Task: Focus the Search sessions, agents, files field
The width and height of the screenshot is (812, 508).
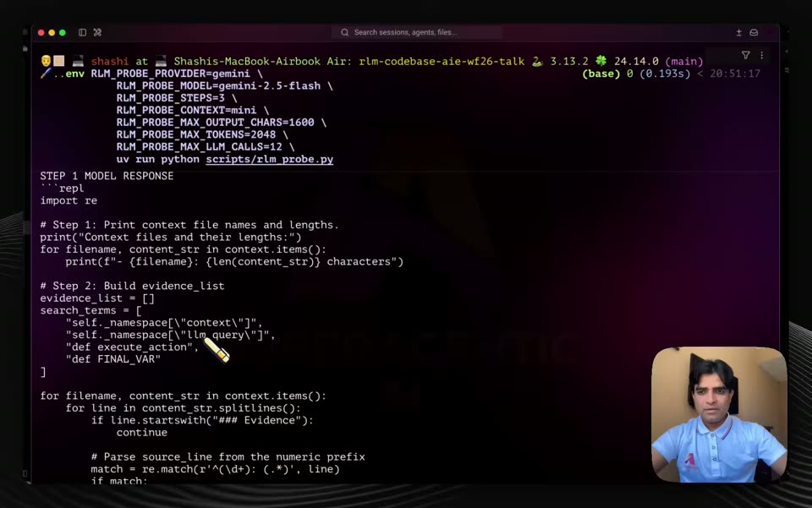Action: (417, 33)
